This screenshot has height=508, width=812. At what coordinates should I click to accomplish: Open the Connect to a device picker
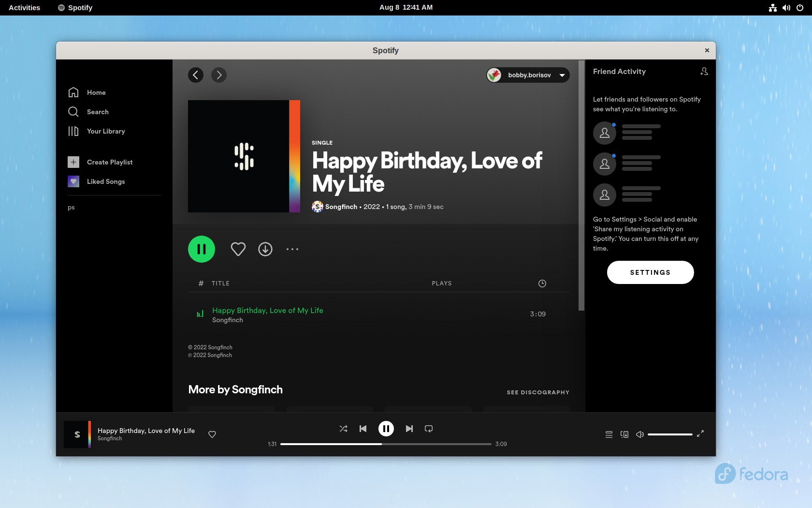point(624,434)
